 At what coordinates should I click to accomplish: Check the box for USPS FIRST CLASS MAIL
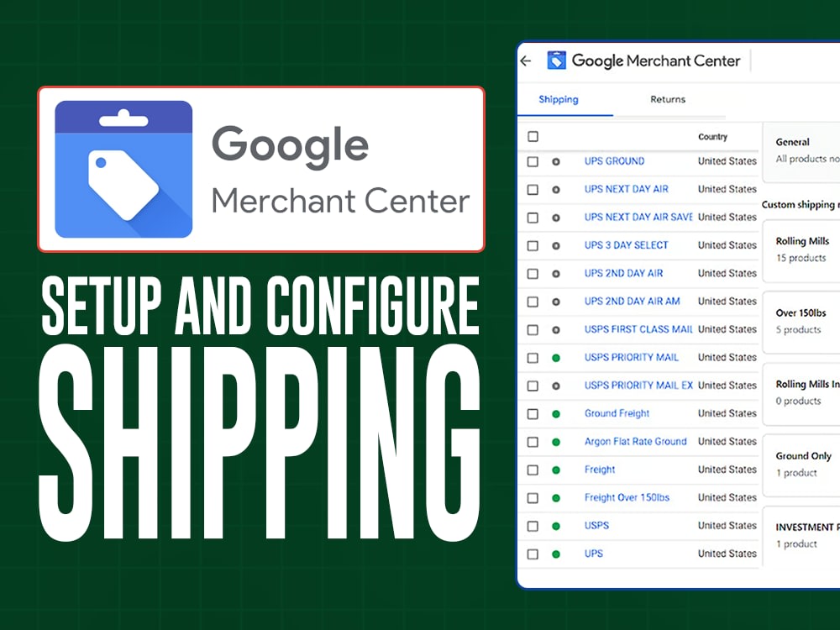click(533, 329)
